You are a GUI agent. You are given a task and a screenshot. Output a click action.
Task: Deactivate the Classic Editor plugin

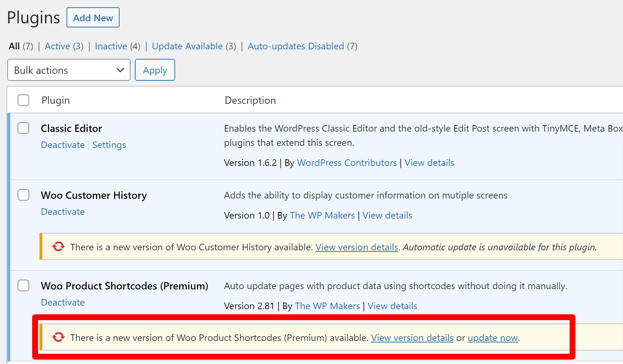63,145
